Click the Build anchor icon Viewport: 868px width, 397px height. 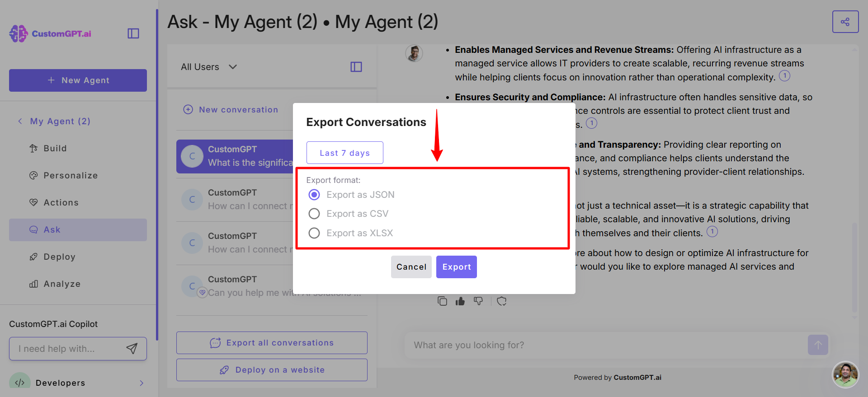[x=33, y=148]
